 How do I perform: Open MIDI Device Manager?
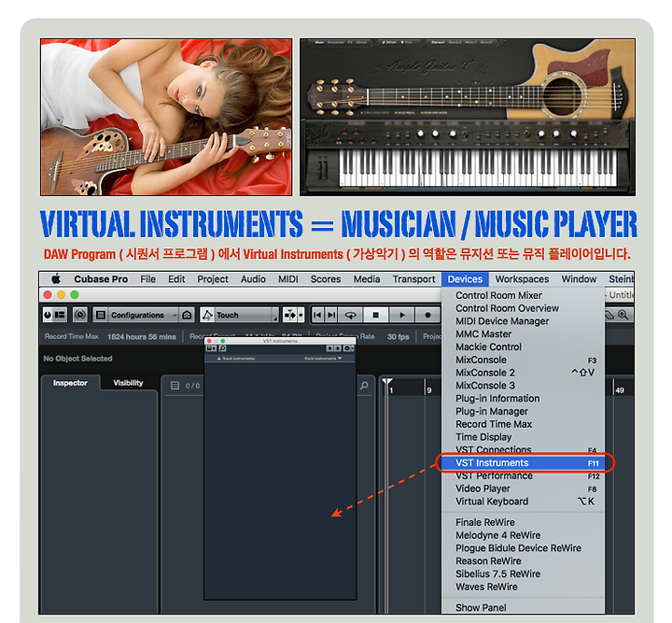523,321
